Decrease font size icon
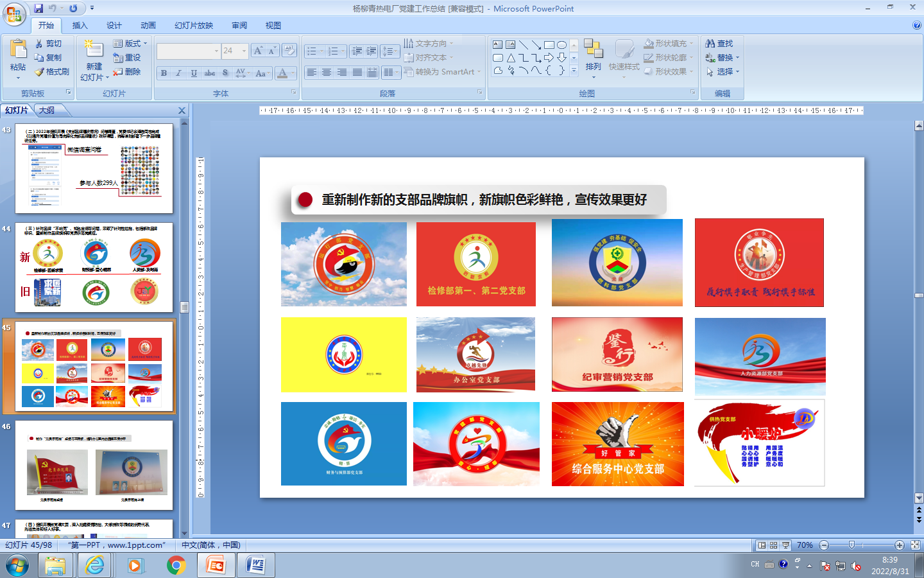The height and width of the screenshot is (578, 924). pyautogui.click(x=272, y=51)
